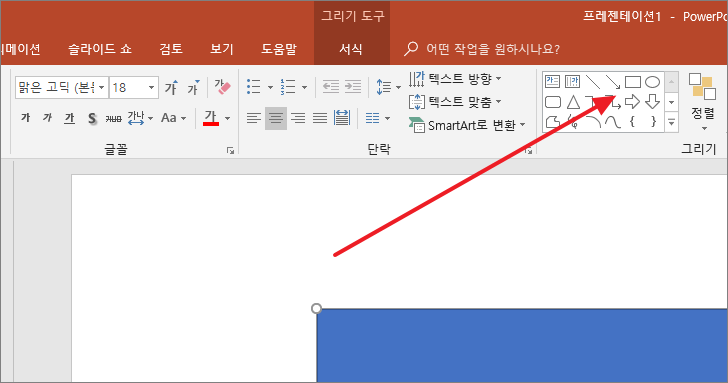The image size is (728, 383).
Task: Toggle italic formatting
Action: (x=47, y=118)
